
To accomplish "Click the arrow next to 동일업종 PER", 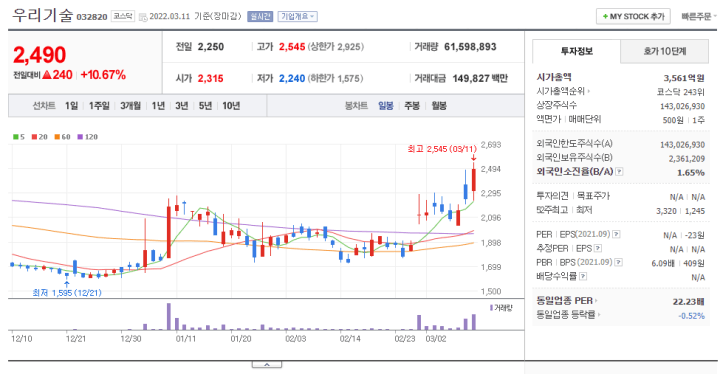I will click(x=596, y=301).
